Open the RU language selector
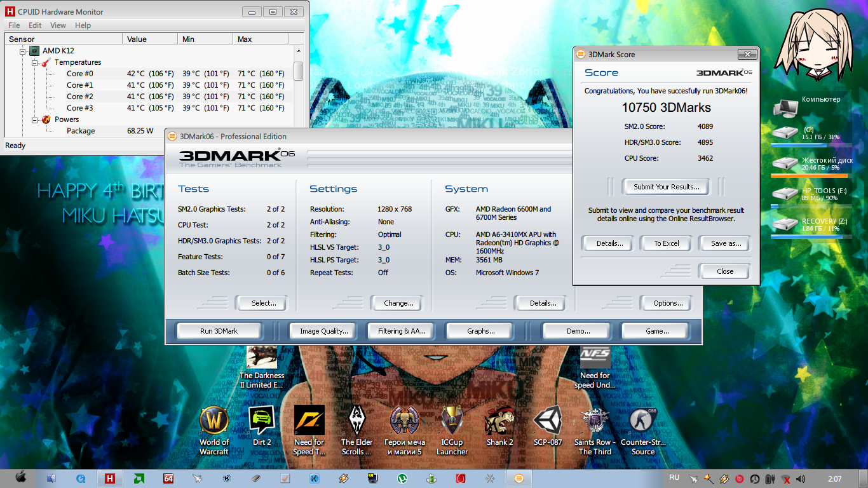Screen dimensions: 868x488 (x=674, y=477)
